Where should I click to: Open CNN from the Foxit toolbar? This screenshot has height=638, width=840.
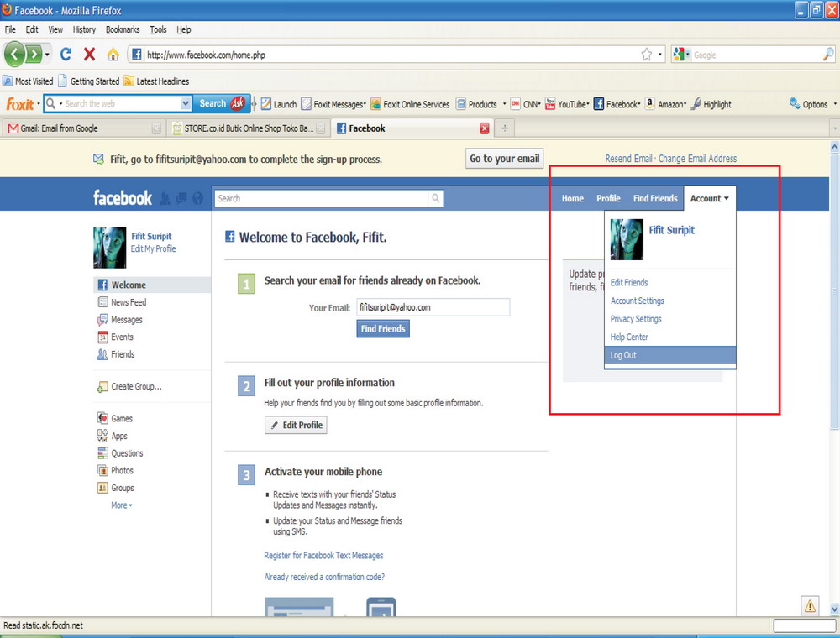(x=526, y=104)
